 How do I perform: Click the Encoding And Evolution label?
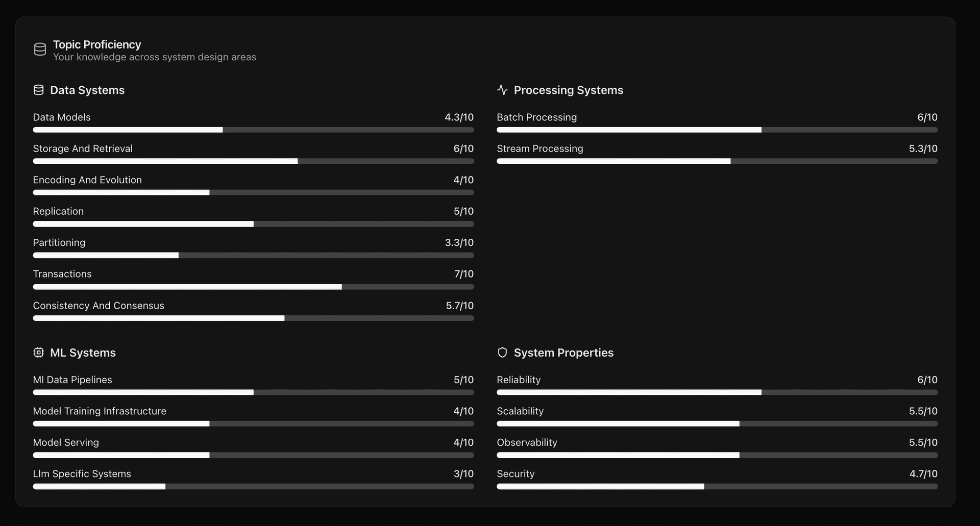point(87,180)
